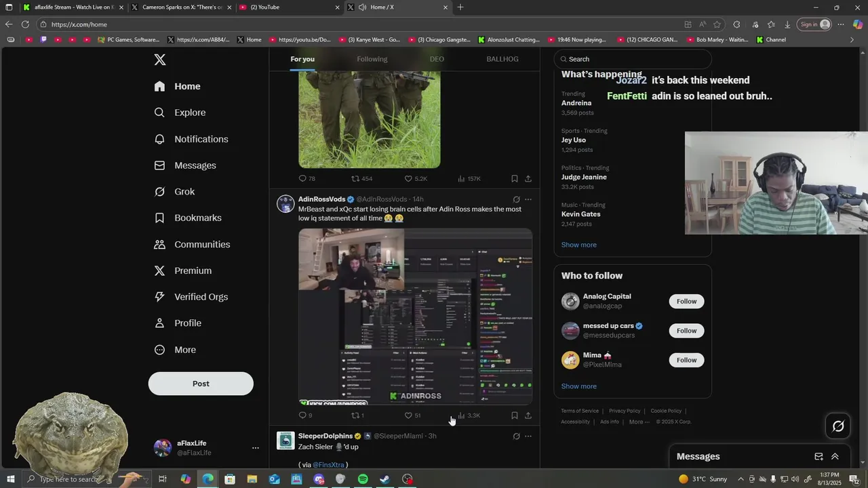Open Verified Orgs in the sidebar

click(x=191, y=297)
